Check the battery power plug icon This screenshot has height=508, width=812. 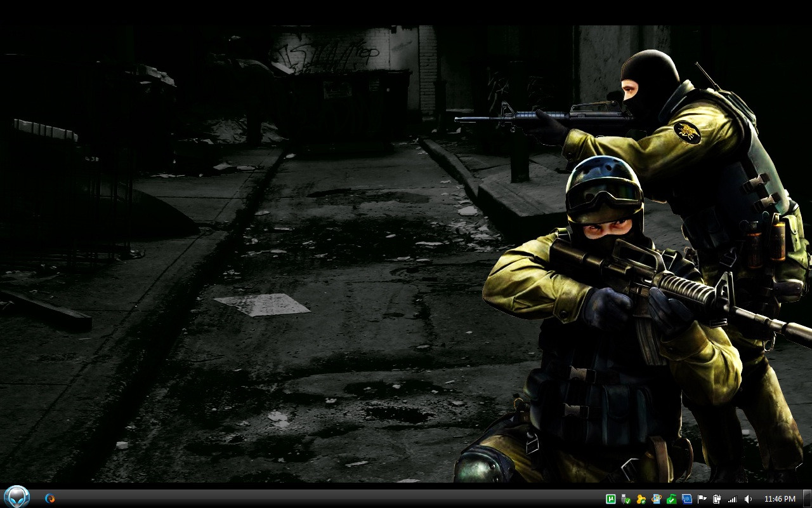pyautogui.click(x=717, y=499)
